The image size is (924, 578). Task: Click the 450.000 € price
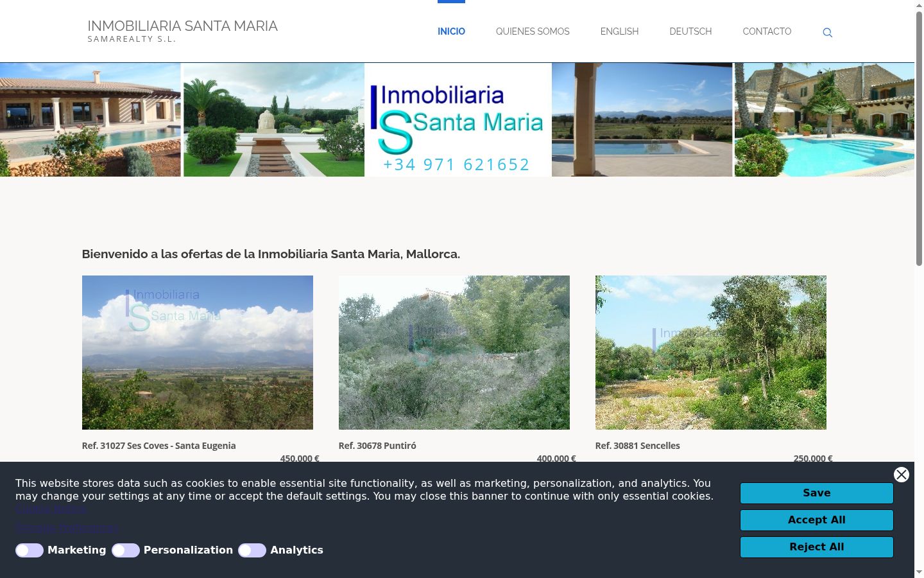[300, 458]
